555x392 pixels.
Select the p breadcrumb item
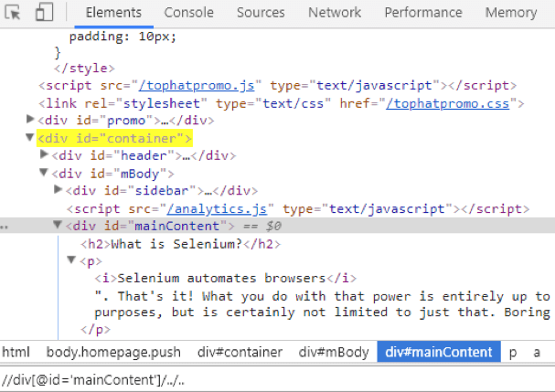click(513, 353)
